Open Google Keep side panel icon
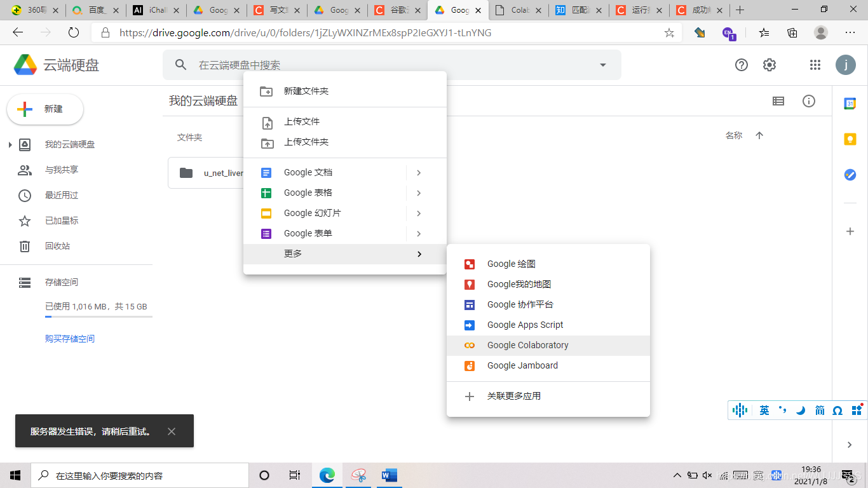Screen dimensions: 868x488 pos(850,139)
